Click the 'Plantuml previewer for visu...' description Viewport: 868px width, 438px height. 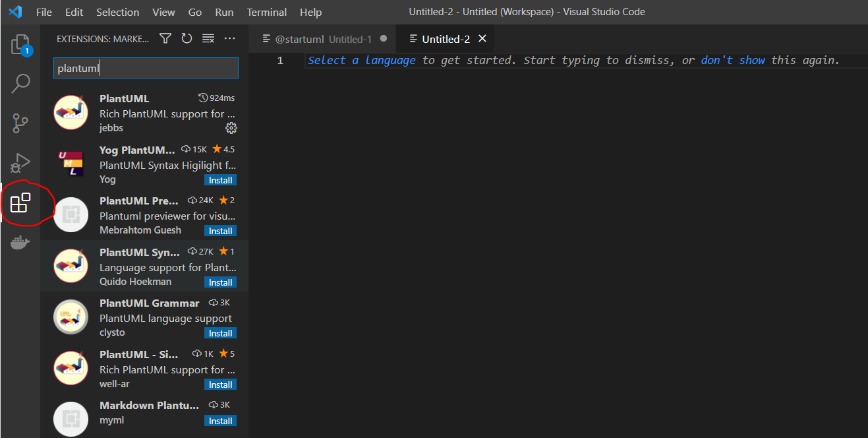pyautogui.click(x=167, y=216)
